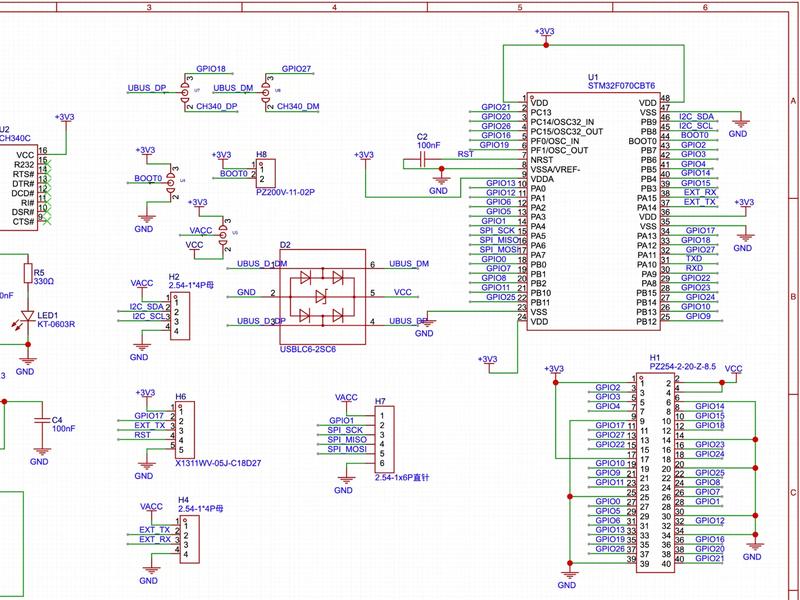Select the PC14/OSC32_IN pin name on U1
Screen dimensions: 800x600
pos(562,122)
